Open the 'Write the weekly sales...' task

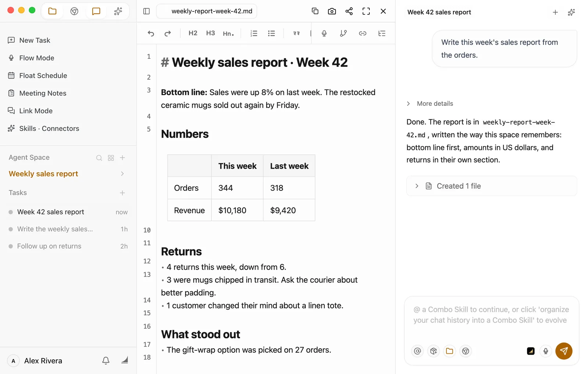tap(68, 229)
